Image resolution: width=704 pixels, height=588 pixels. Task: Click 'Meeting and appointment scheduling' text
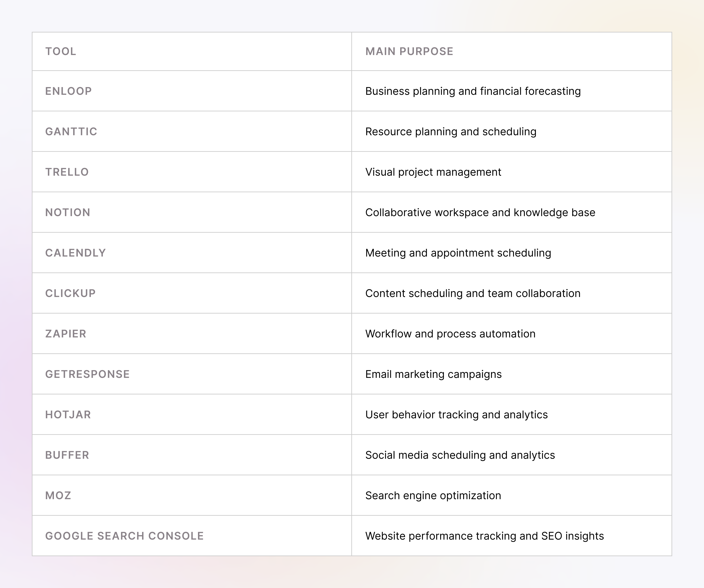pos(458,253)
